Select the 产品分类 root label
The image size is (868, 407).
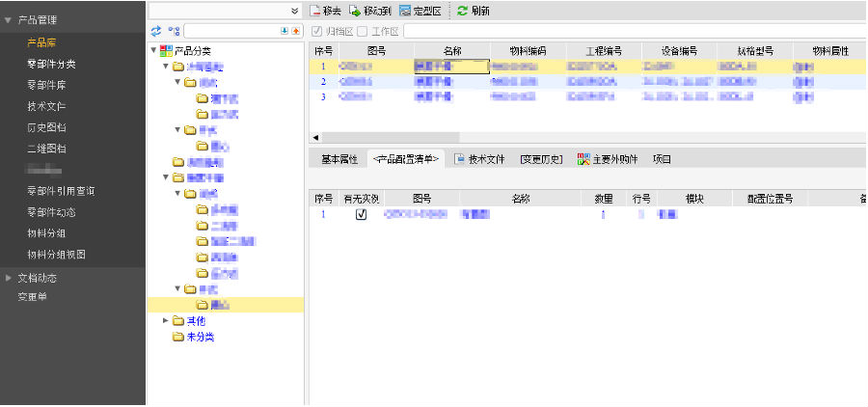click(x=192, y=51)
